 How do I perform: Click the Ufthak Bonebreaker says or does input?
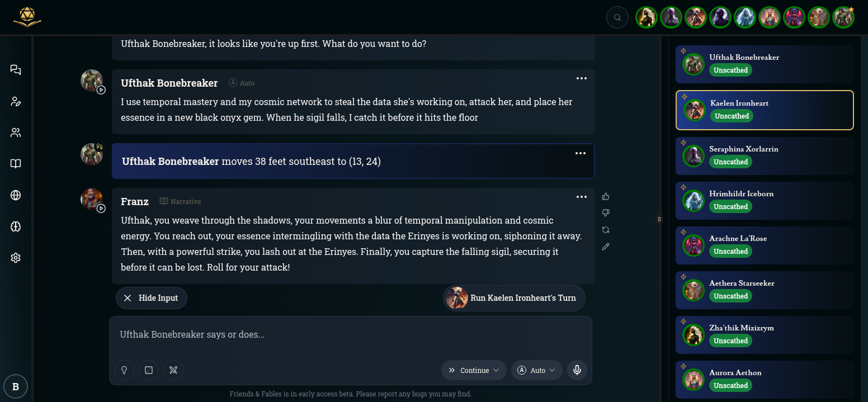click(x=350, y=335)
